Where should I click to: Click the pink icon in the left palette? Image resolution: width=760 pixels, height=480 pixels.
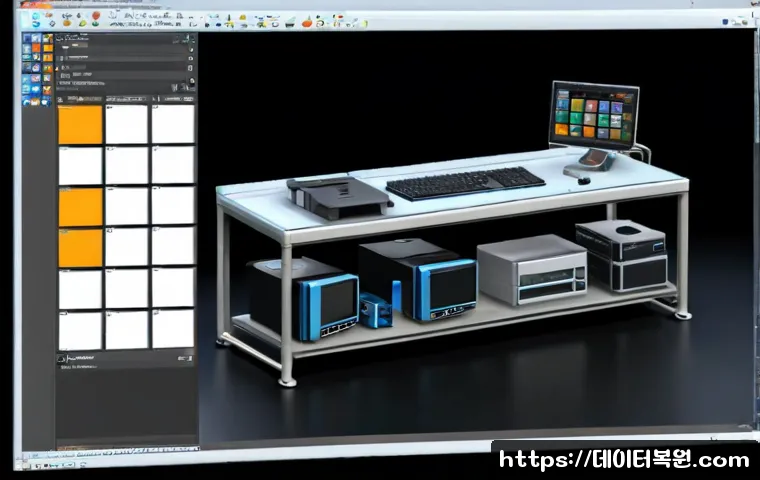(36, 78)
